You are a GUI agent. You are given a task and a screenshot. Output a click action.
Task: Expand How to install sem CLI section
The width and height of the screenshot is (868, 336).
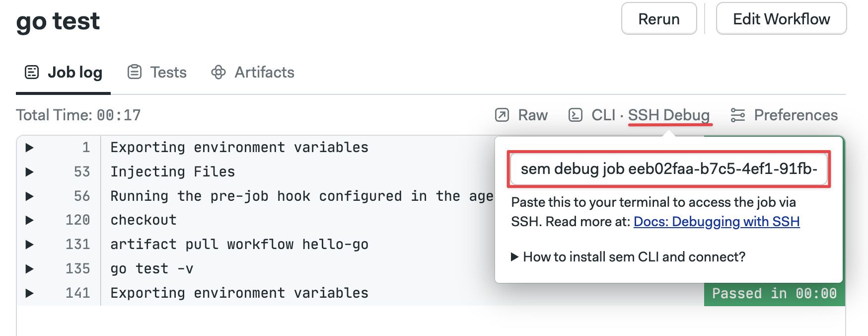coord(628,257)
